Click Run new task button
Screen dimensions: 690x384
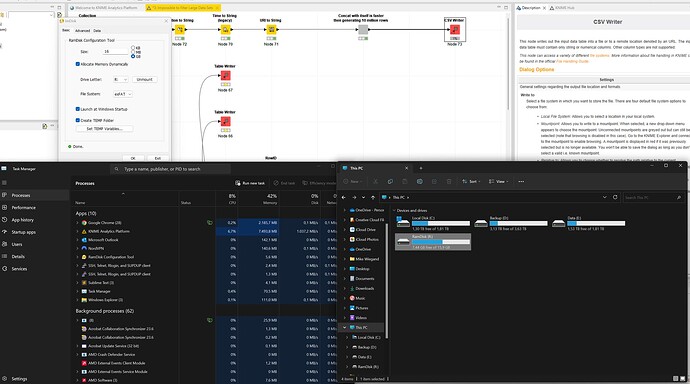(x=250, y=183)
